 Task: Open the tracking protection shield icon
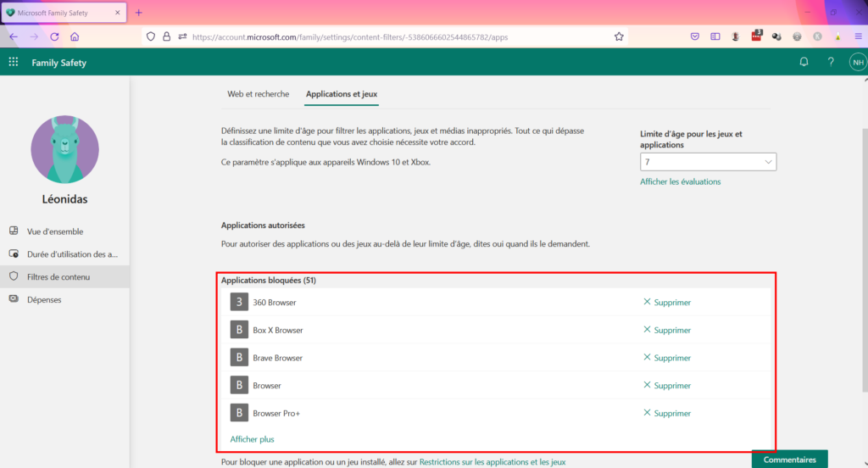151,36
